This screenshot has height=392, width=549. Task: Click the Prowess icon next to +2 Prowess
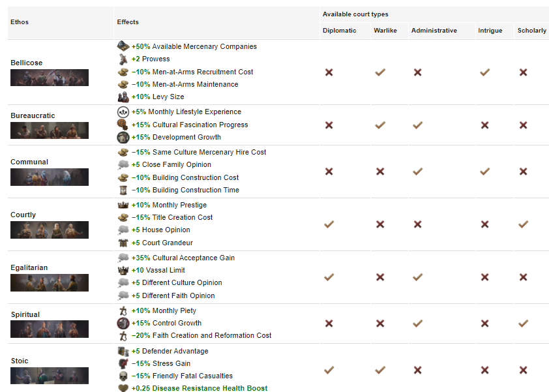tap(123, 59)
